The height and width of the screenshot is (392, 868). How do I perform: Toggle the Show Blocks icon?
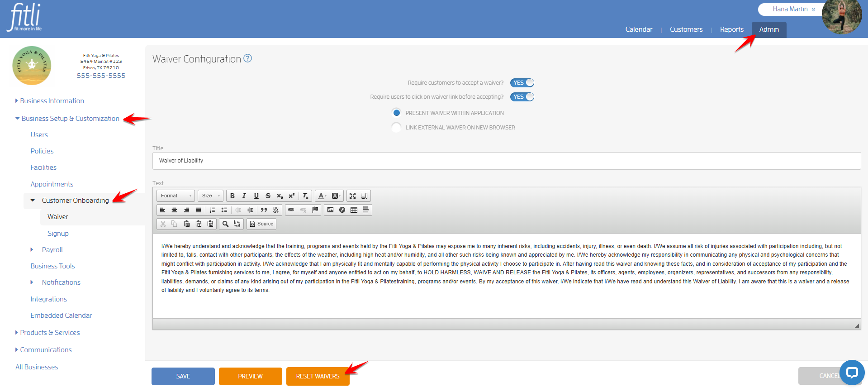point(365,196)
